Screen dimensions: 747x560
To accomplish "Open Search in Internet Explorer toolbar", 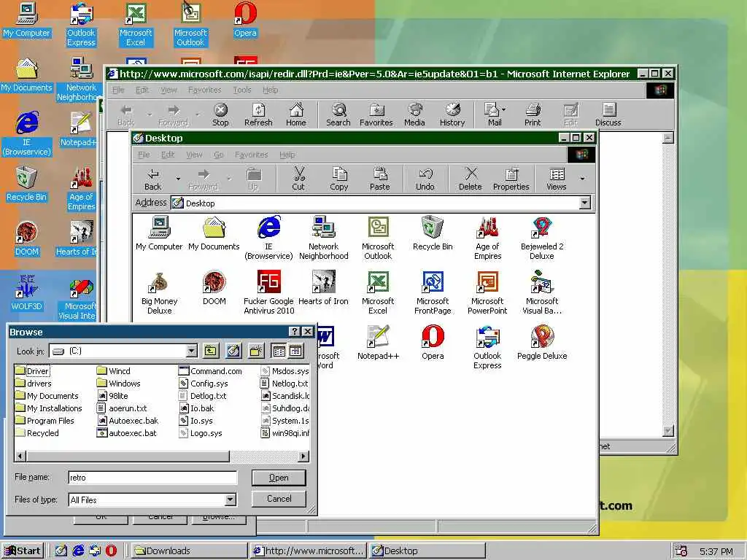I will [338, 114].
